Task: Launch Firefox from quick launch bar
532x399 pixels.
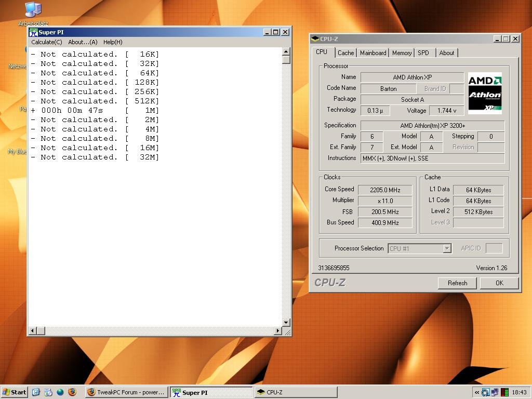Action: (72, 392)
